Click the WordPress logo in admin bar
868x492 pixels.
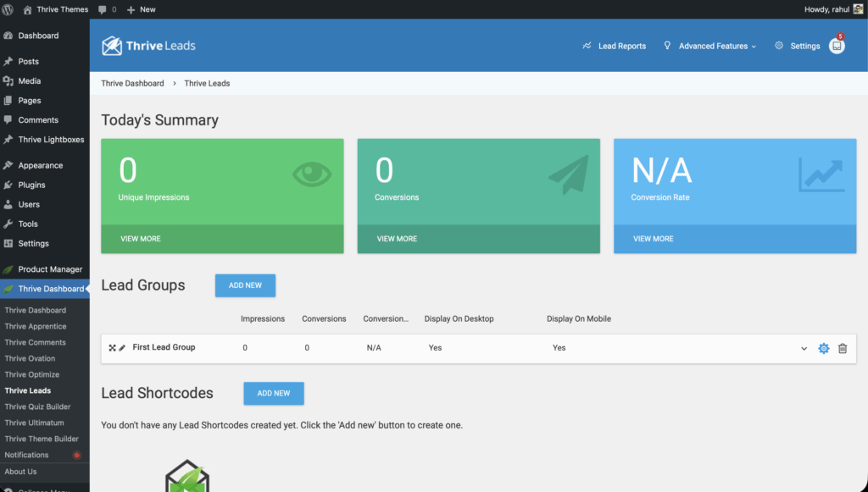8,9
